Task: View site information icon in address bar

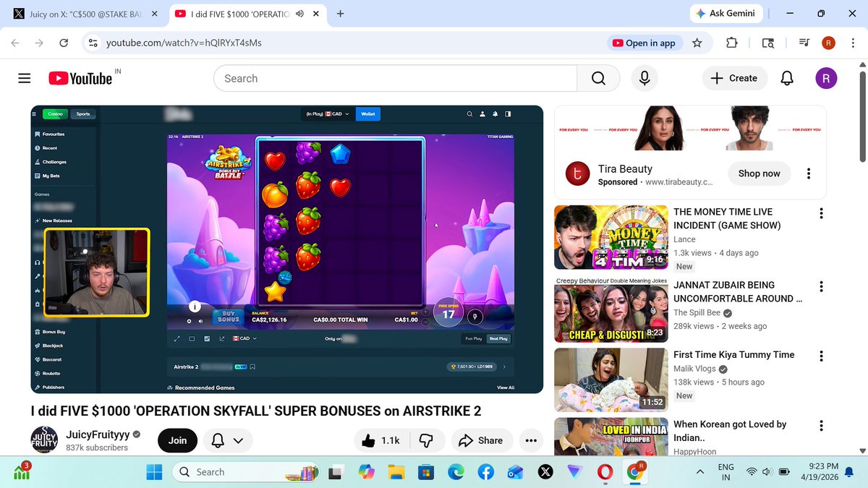Action: point(93,43)
